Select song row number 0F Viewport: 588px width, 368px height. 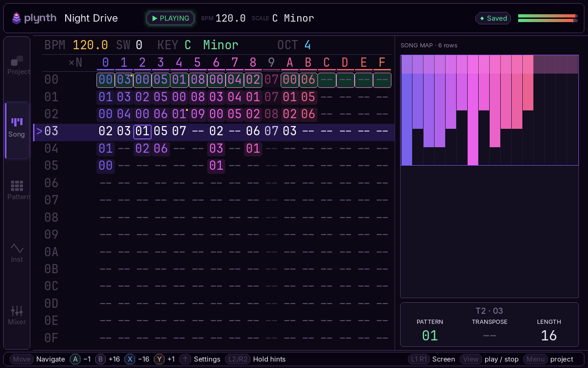click(x=51, y=338)
